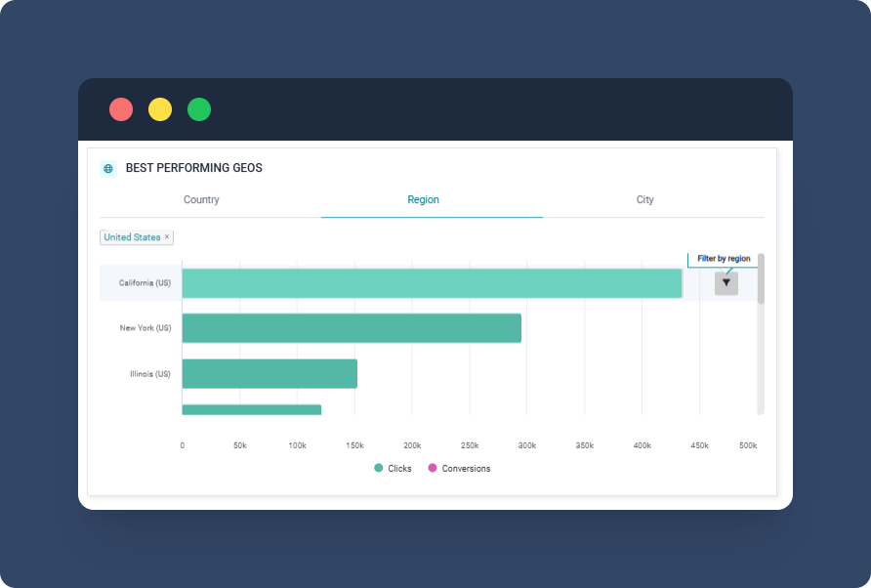The width and height of the screenshot is (871, 588).
Task: Open the City tab
Action: 644,199
